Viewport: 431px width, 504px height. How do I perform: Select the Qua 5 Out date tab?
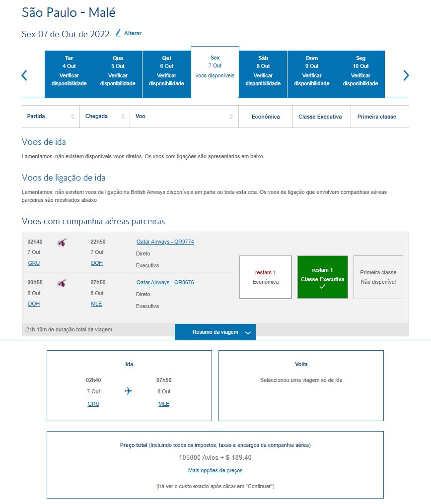[x=118, y=74]
